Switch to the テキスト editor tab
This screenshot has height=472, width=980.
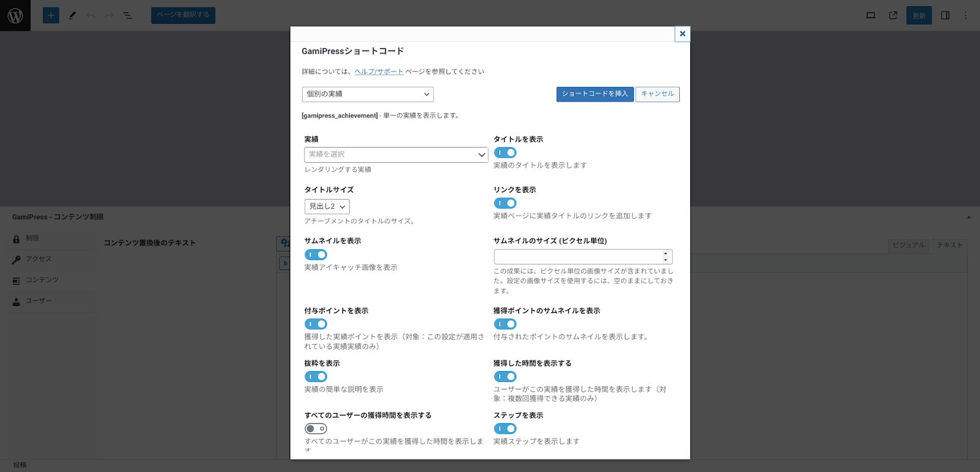949,245
